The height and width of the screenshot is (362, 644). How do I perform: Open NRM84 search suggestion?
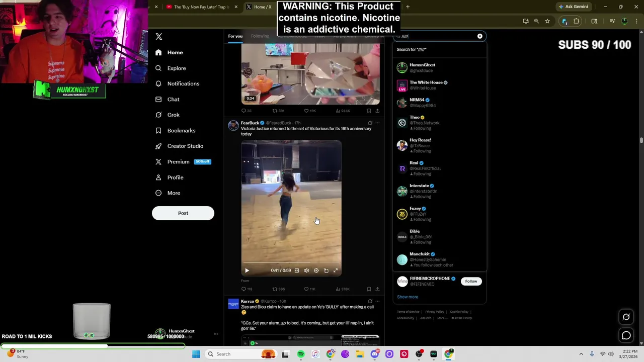click(439, 103)
